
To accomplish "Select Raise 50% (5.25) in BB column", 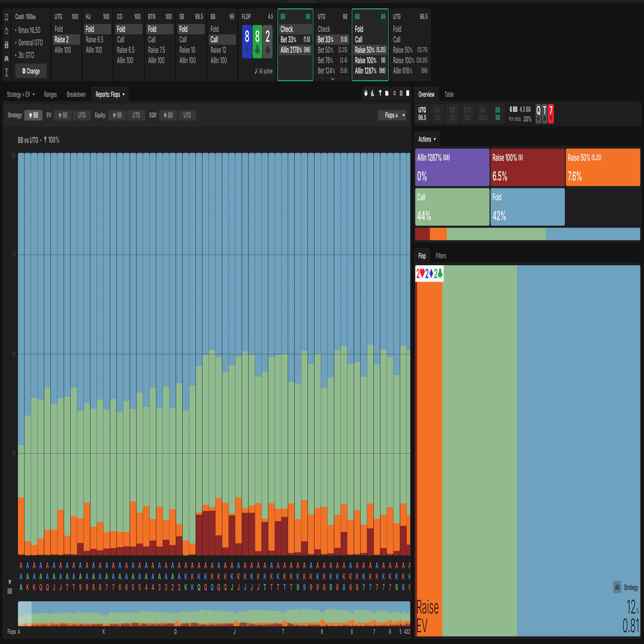I will (370, 50).
